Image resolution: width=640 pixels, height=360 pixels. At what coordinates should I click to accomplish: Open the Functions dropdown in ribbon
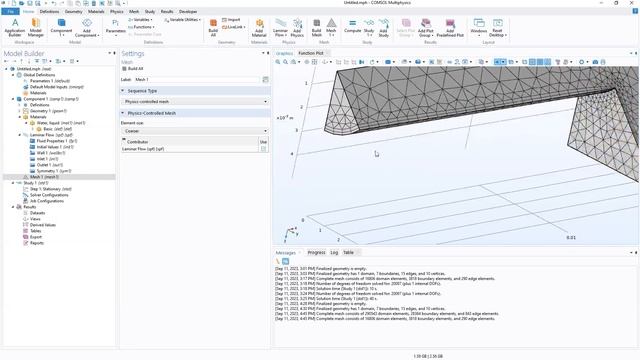(x=141, y=27)
